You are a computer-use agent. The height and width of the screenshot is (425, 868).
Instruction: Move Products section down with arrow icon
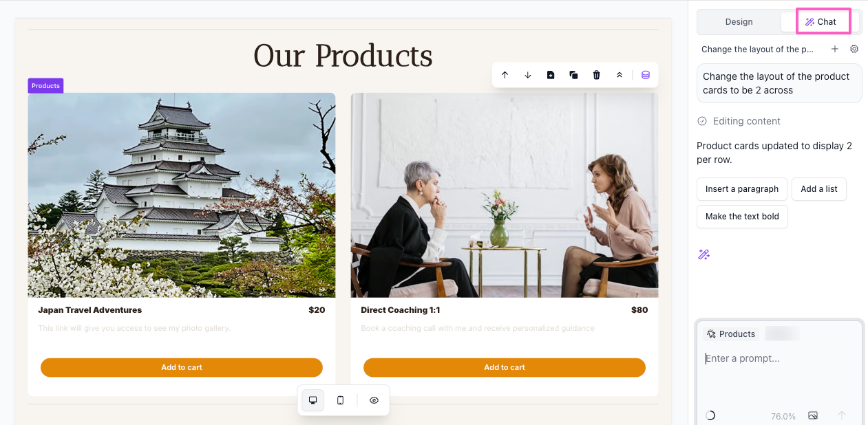click(x=528, y=75)
